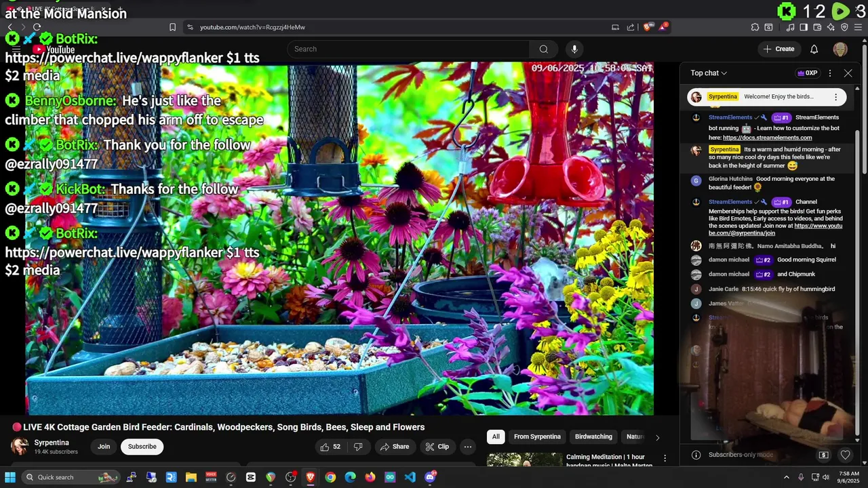Image resolution: width=868 pixels, height=488 pixels.
Task: Click the YouTube search magnifier icon
Action: point(543,49)
